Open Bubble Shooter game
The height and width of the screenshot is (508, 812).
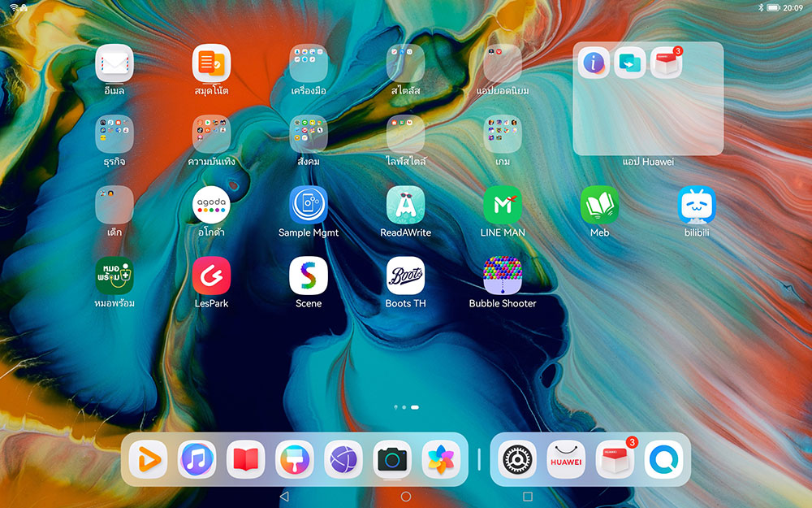503,276
